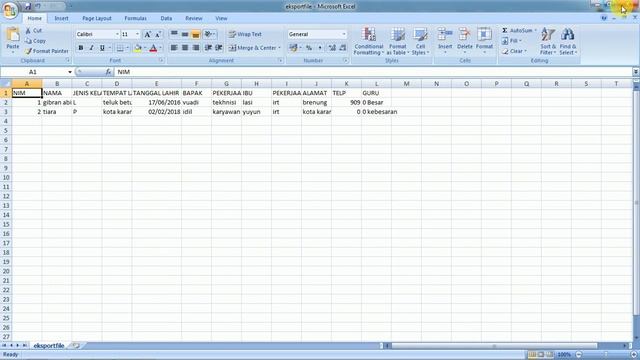640x360 pixels.
Task: Open the Format cells menu
Action: coord(484,41)
